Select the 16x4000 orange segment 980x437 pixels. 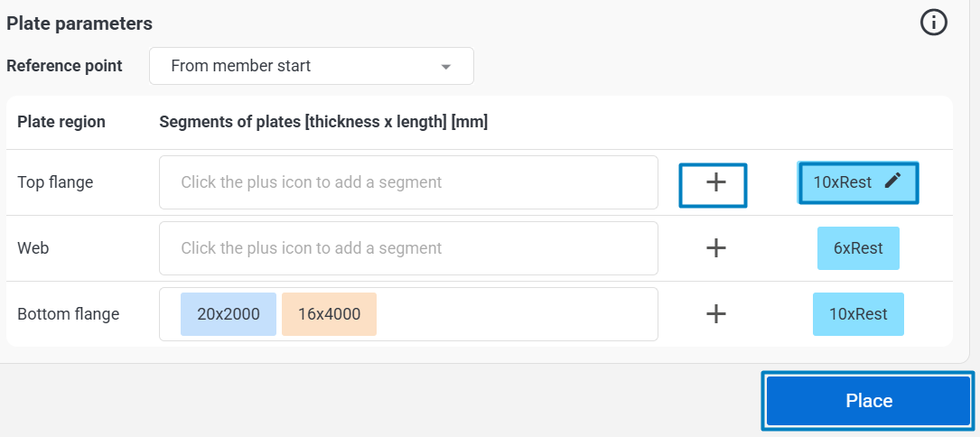click(x=329, y=314)
